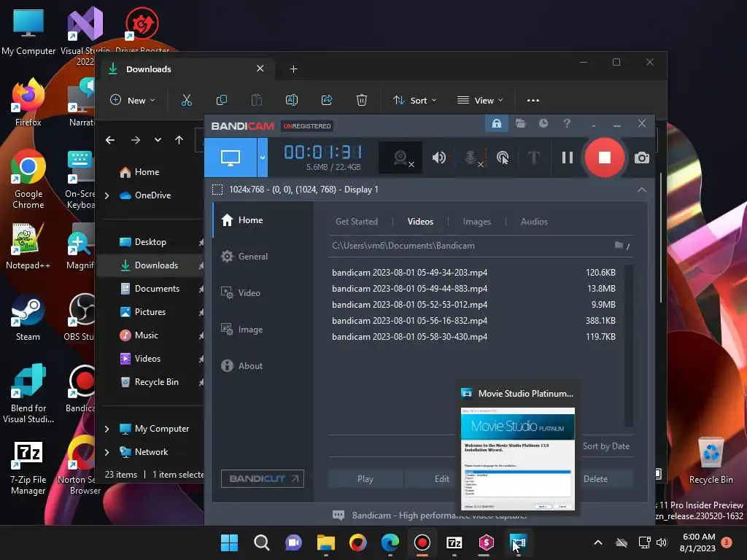This screenshot has height=560, width=747.
Task: Open the Sort by Date option
Action: click(x=605, y=446)
